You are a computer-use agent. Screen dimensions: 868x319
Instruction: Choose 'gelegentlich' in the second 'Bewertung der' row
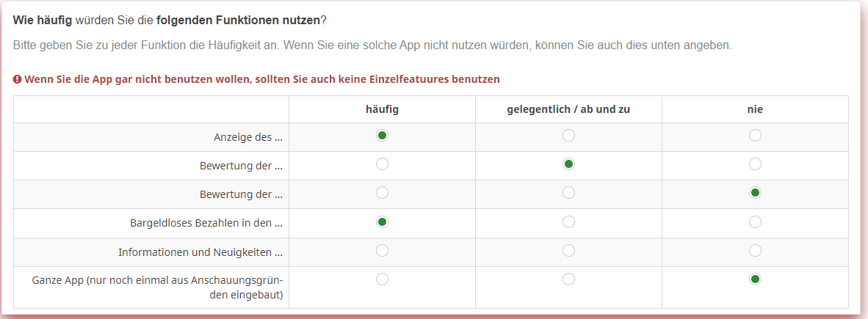(x=568, y=193)
